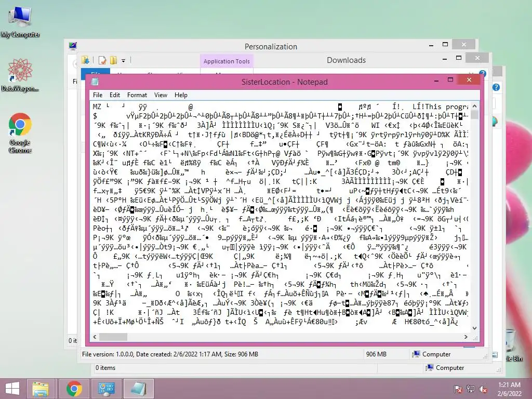
Task: Switch to Chrome on the taskbar
Action: click(74, 389)
